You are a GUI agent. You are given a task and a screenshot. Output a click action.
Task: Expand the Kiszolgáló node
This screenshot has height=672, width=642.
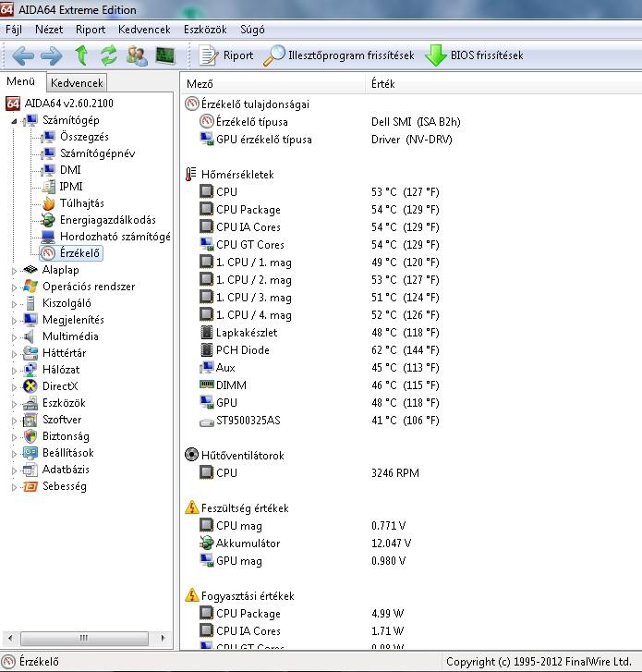click(14, 304)
